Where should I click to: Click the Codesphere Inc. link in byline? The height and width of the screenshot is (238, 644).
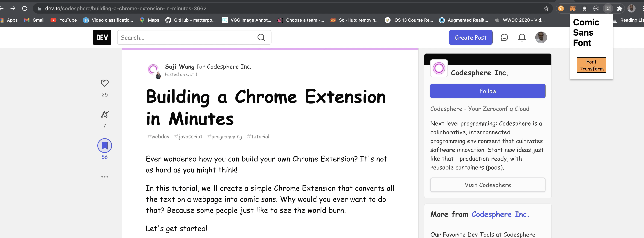(229, 67)
